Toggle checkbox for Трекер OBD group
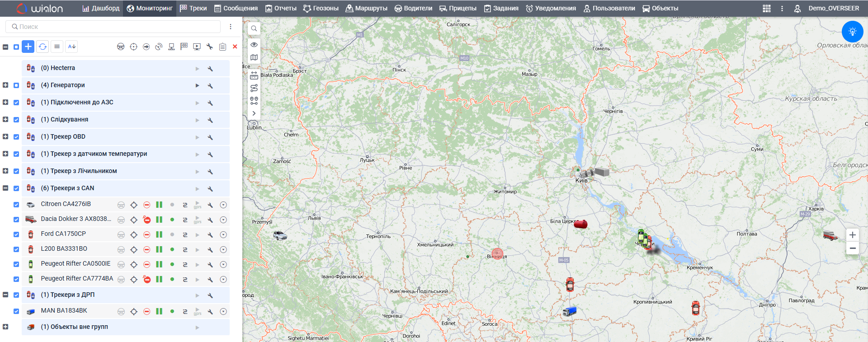 click(x=16, y=137)
